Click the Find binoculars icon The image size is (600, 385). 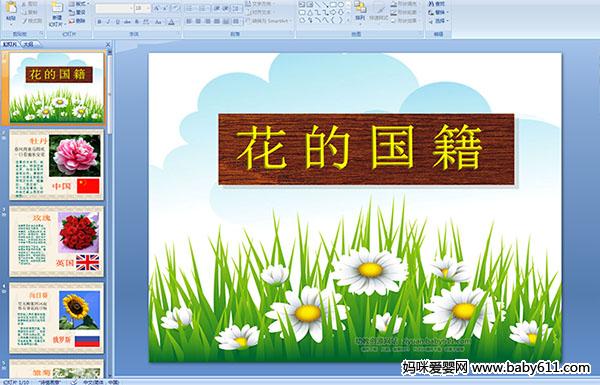pos(431,4)
